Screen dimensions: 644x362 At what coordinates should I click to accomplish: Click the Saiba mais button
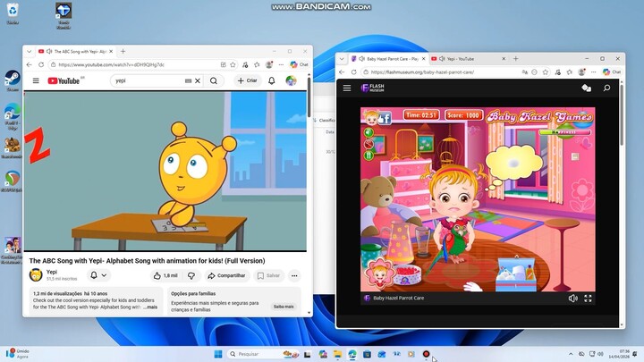(x=283, y=307)
